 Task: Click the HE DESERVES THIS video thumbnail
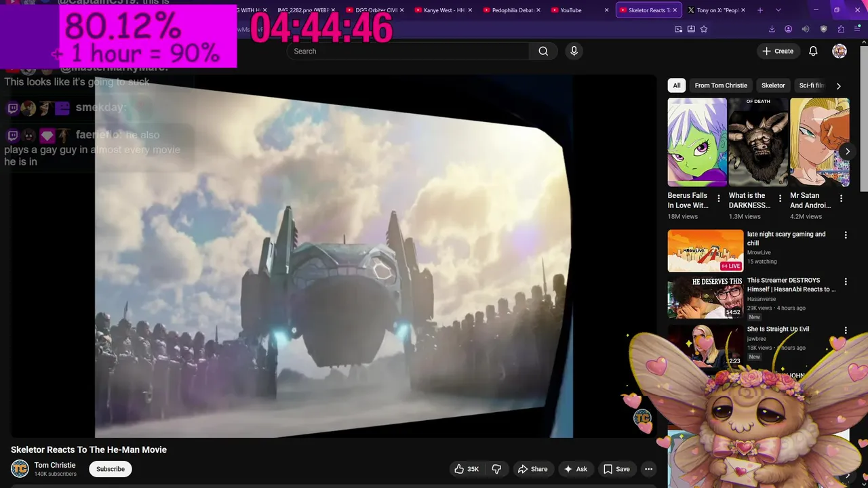[705, 297]
